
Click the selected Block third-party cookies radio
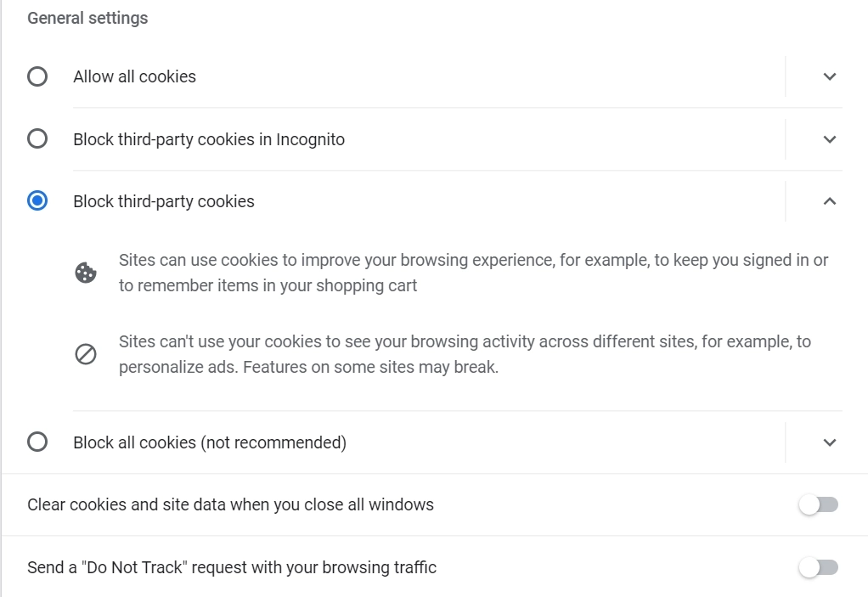[x=37, y=201]
